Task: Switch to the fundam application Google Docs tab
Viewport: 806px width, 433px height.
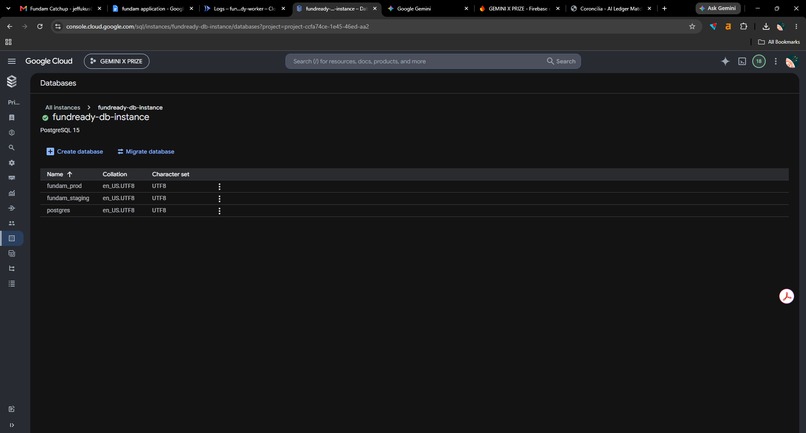Action: (x=152, y=8)
